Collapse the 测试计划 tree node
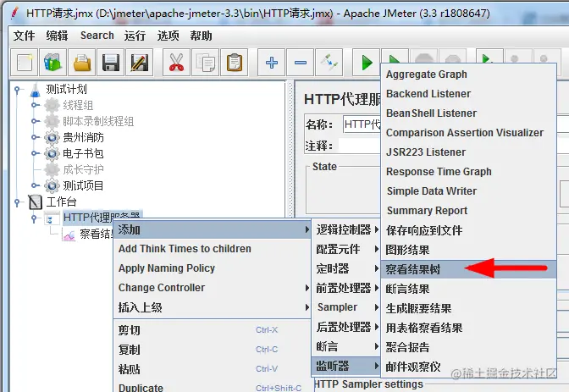The height and width of the screenshot is (392, 569). tap(17, 89)
